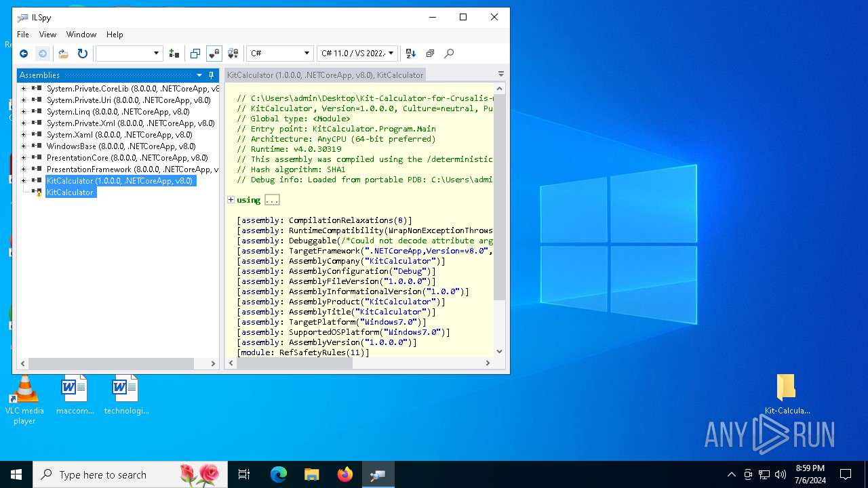Screen dimensions: 868x488
Task: Open File Explorer from the taskbar
Action: pyautogui.click(x=312, y=474)
